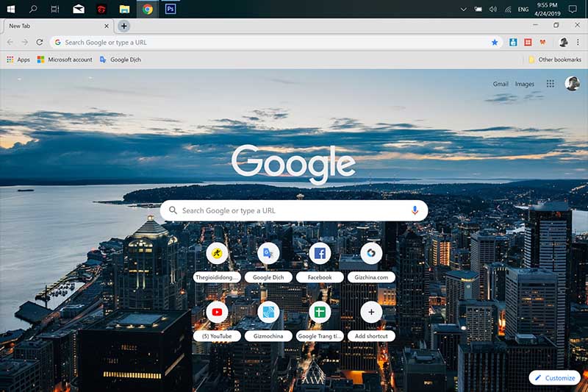Open Google Images link

point(524,84)
